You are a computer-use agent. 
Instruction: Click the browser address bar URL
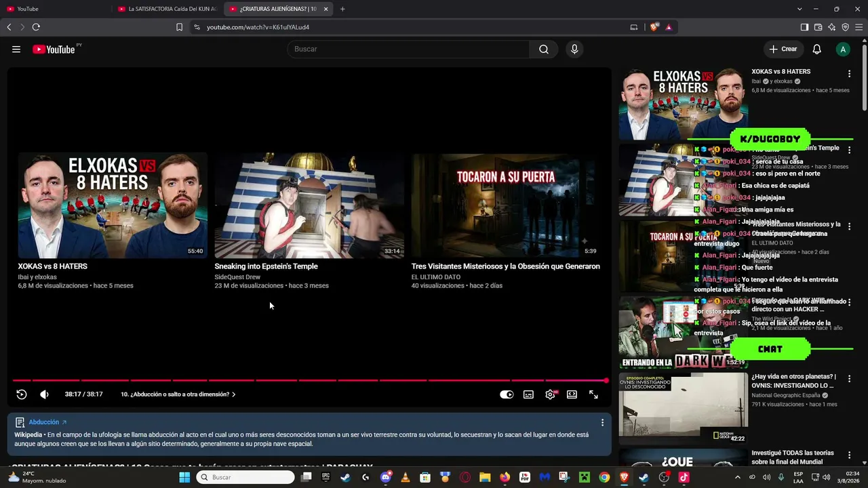[258, 27]
